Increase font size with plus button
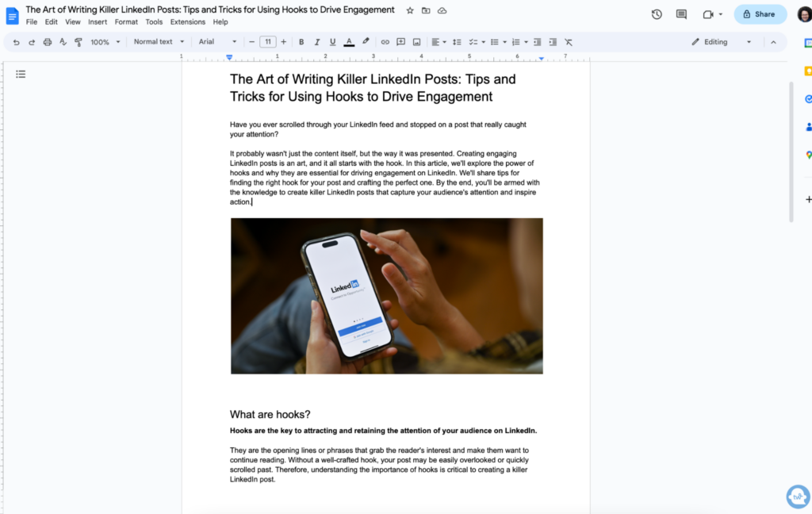Image resolution: width=812 pixels, height=514 pixels. [x=283, y=42]
